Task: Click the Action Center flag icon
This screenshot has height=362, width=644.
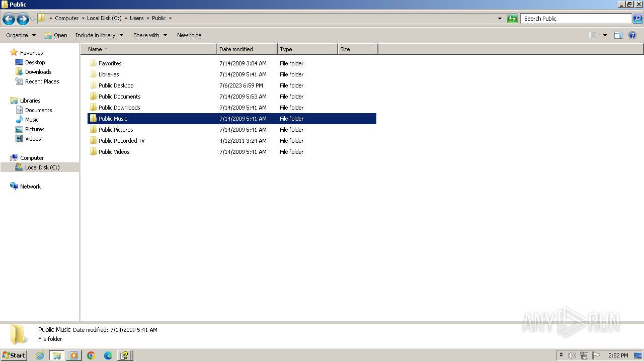Action: 596,355
